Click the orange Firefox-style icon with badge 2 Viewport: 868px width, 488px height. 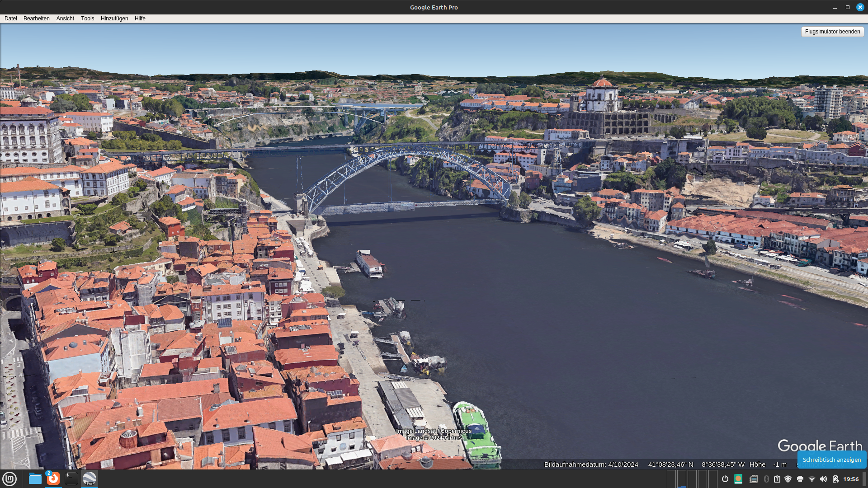[53, 479]
